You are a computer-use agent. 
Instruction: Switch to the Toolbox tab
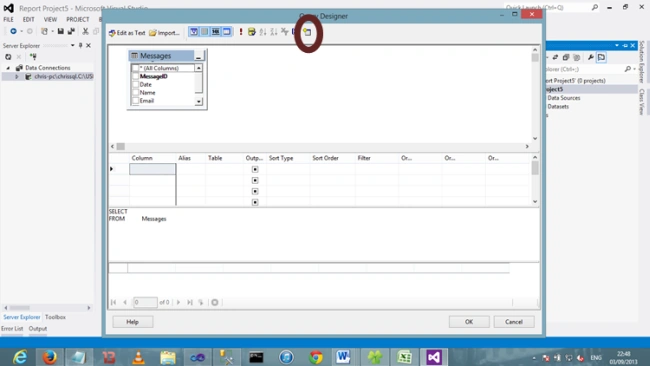click(55, 317)
